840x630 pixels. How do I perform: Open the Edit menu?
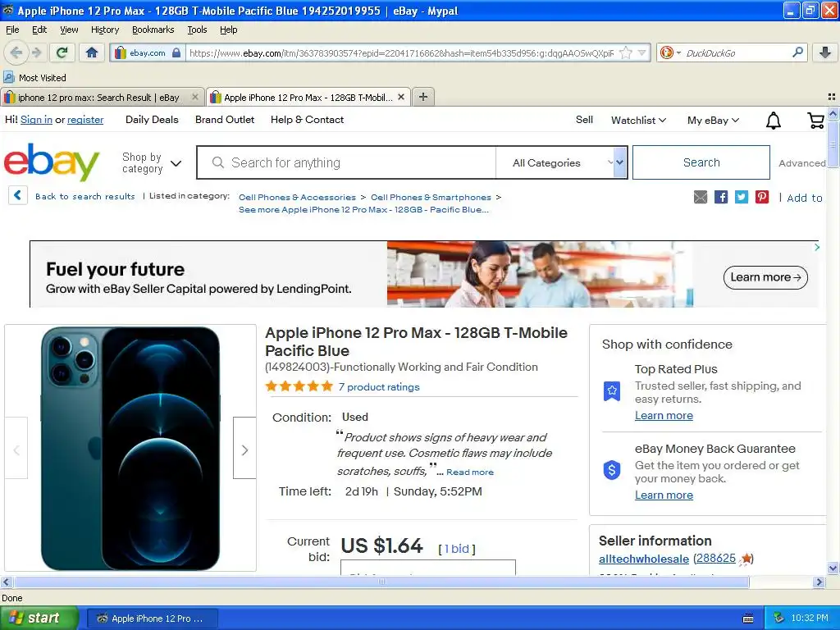39,30
